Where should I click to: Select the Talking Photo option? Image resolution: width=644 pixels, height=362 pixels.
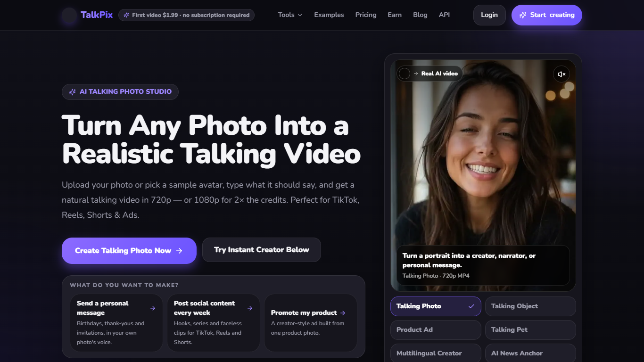(x=436, y=306)
